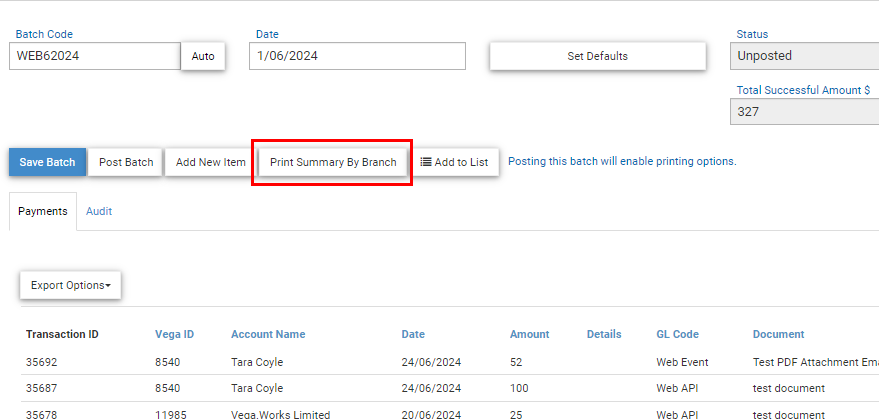Open the Export Options dropdown
This screenshot has width=879, height=419.
[x=71, y=285]
